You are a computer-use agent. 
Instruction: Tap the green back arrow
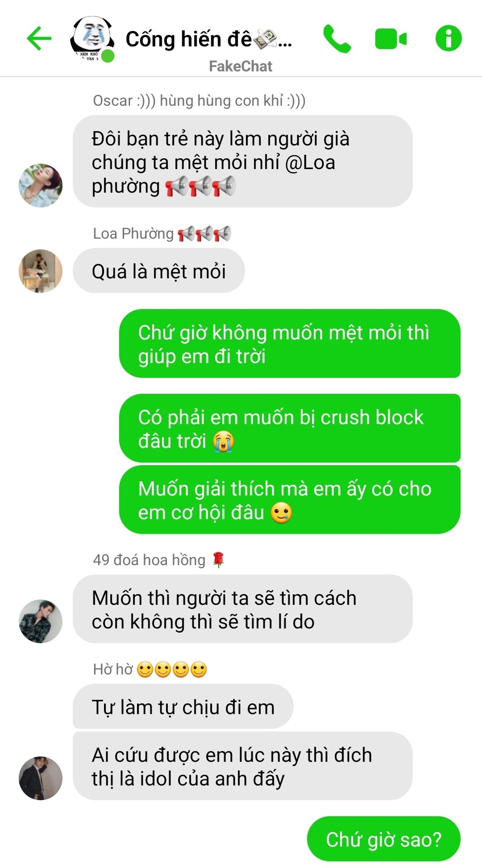tap(39, 38)
